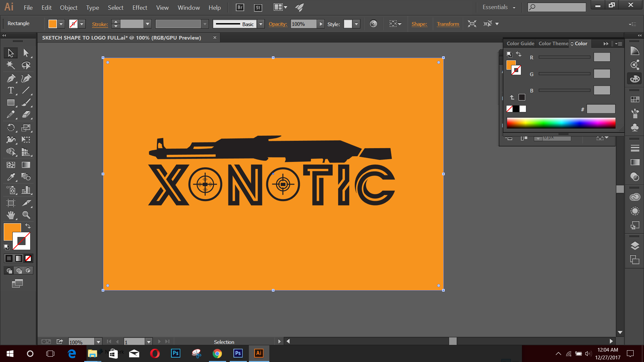Expand the opacity slider arrow

point(321,24)
